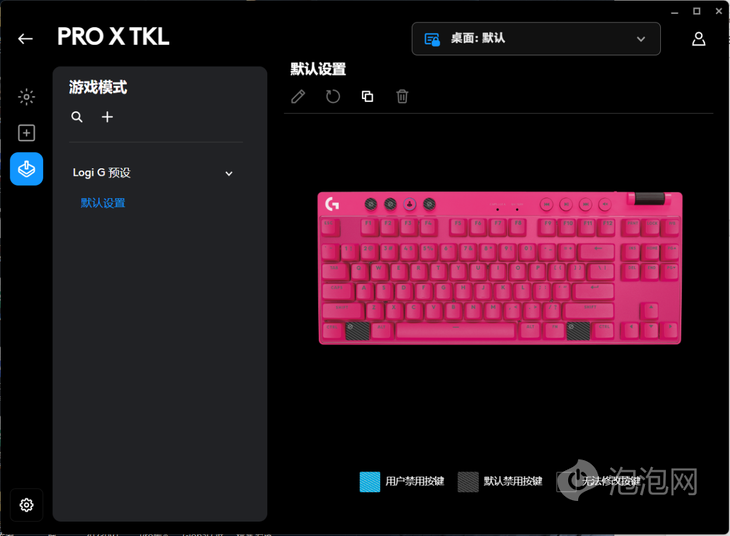Delete the profile with the trash icon
The image size is (730, 536).
point(402,96)
